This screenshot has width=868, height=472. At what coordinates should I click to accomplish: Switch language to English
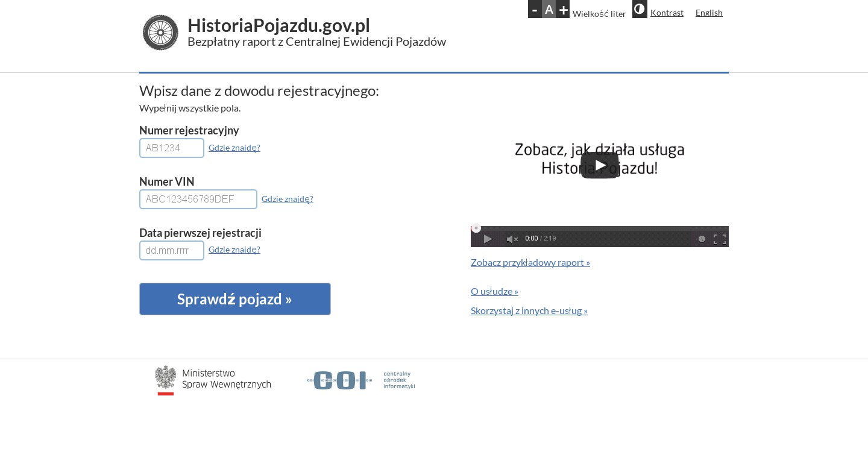click(709, 13)
